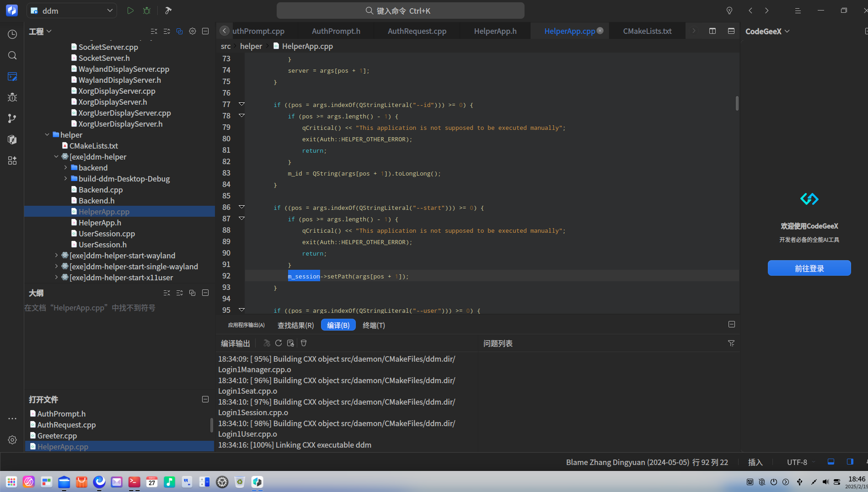Collapse the helper folder in tree
This screenshot has height=492, width=868.
click(x=47, y=135)
